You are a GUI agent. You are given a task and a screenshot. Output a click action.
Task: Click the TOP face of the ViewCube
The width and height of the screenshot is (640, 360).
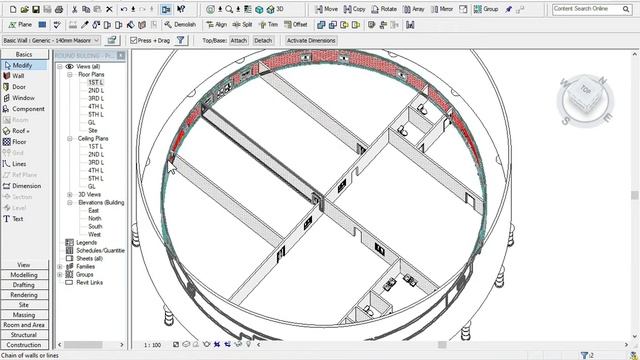tap(586, 89)
